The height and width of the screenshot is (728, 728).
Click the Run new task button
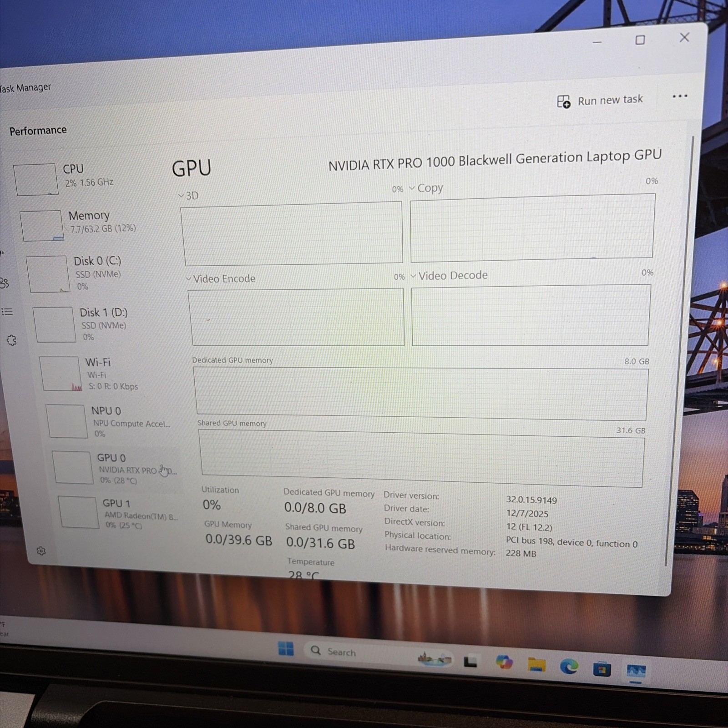pos(600,101)
